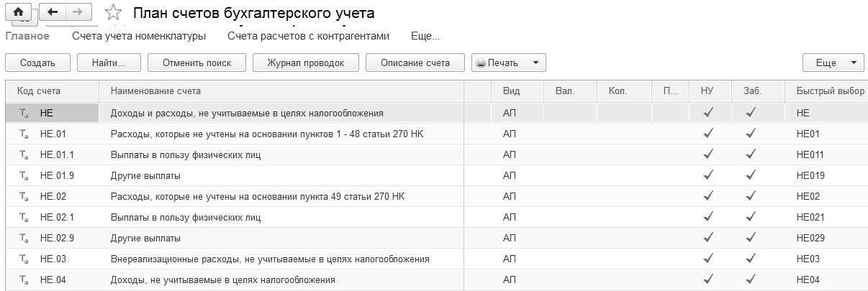The height and width of the screenshot is (291, 868).
Task: Click the Журнал проводок button
Action: coord(305,63)
